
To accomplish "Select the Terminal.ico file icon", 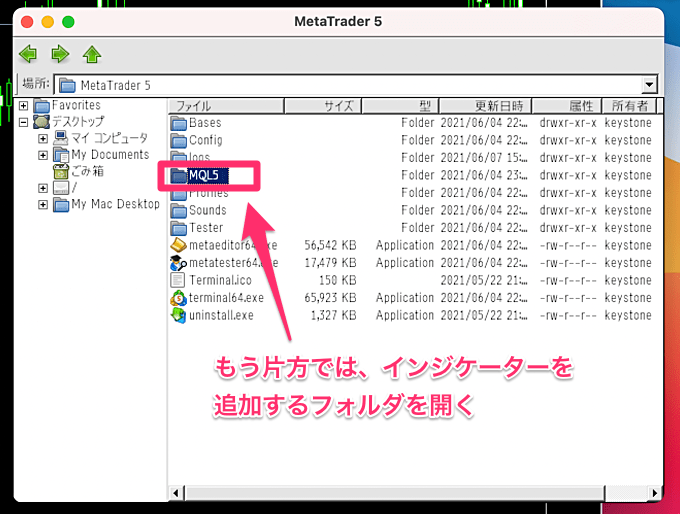I will (178, 280).
